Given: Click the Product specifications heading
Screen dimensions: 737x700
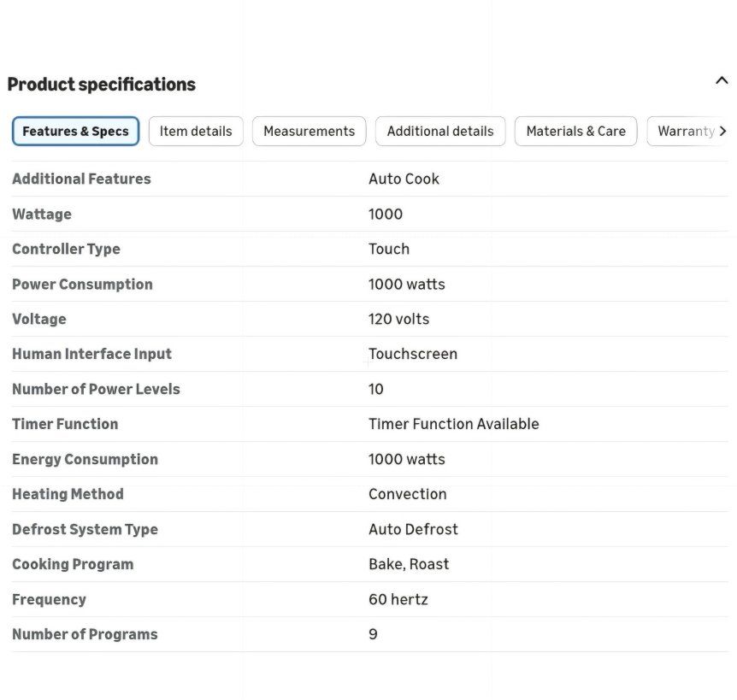Looking at the screenshot, I should pyautogui.click(x=102, y=85).
